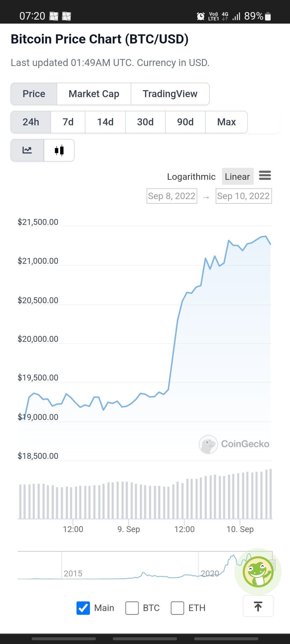Viewport: 290px width, 644px height.
Task: Click the 2015 marker on range navigator
Action: point(73,573)
